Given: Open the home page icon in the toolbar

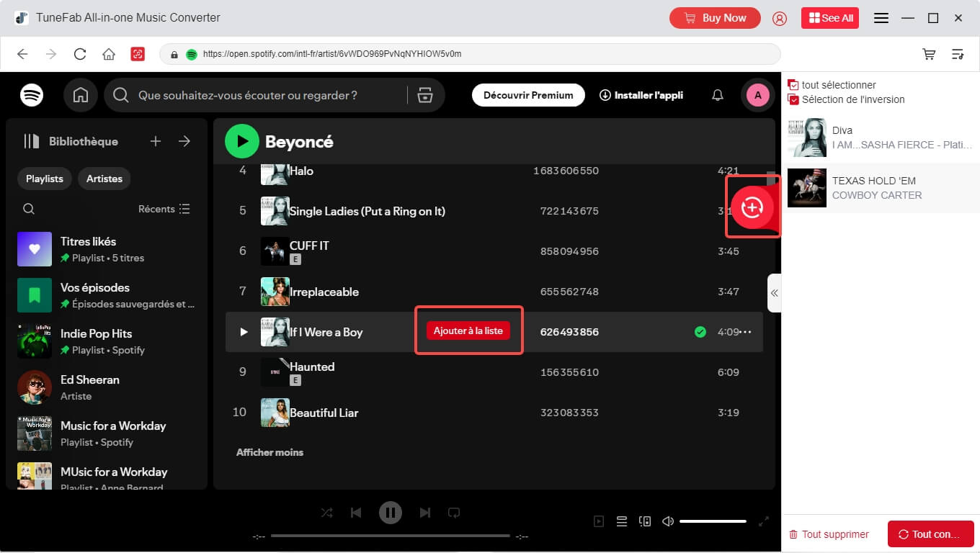Looking at the screenshot, I should pos(109,54).
